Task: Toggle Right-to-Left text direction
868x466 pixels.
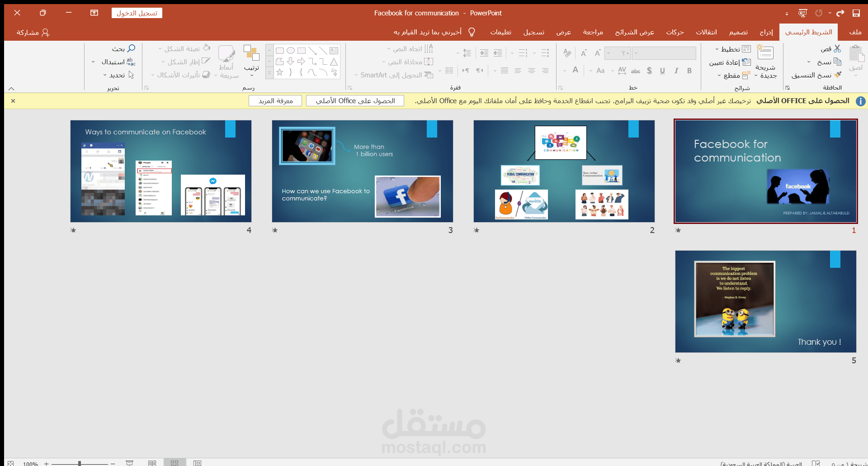Action: [x=479, y=71]
